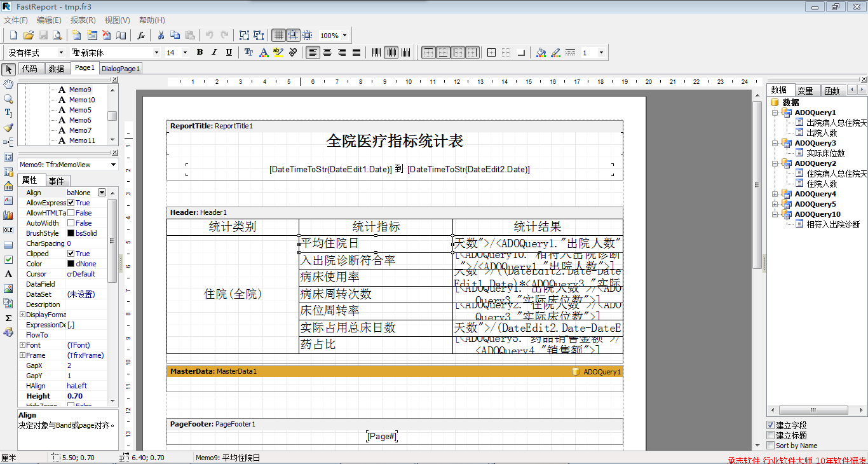
Task: Expand the ADOQuery4 data node
Action: coord(776,193)
